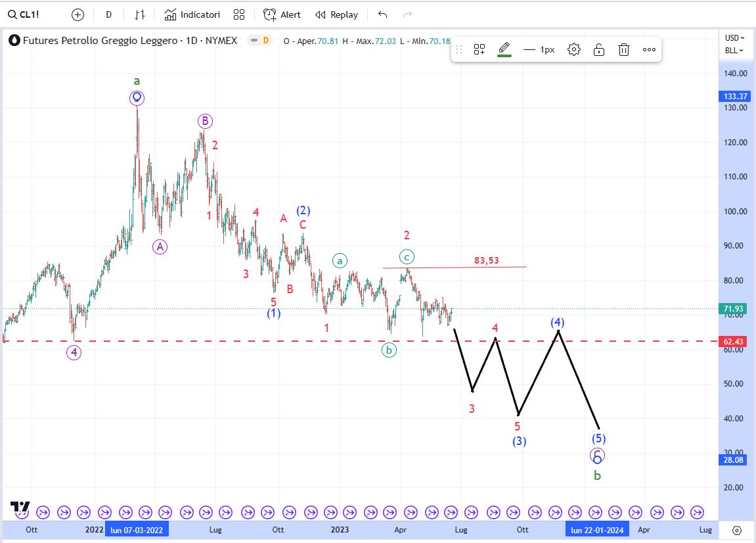Start bar Replay mode
The width and height of the screenshot is (756, 543).
pos(336,14)
